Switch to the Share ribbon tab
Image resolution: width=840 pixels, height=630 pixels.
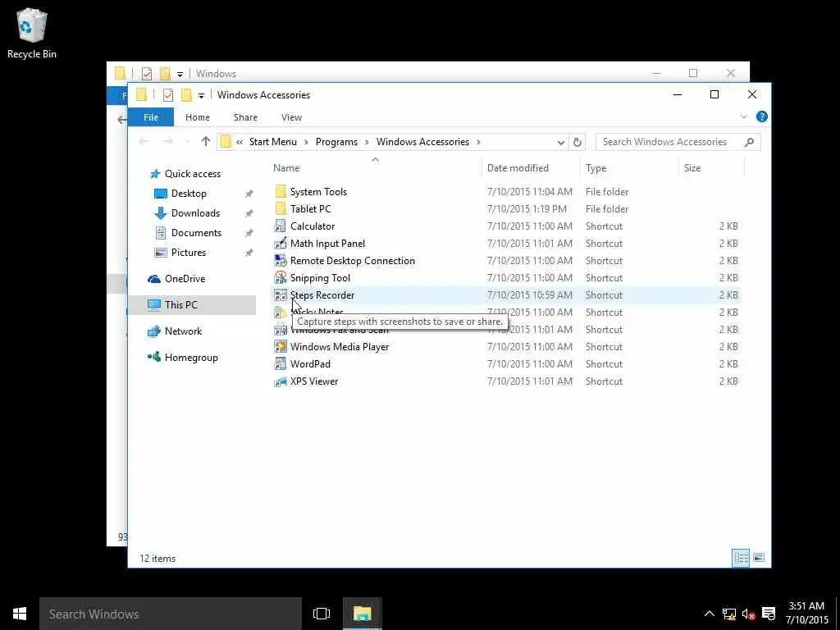click(x=245, y=117)
